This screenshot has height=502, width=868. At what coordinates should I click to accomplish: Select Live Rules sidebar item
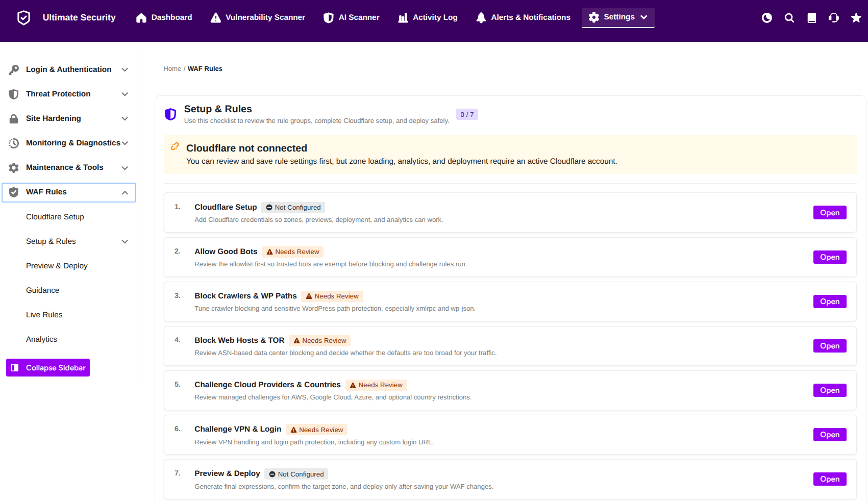pyautogui.click(x=44, y=315)
